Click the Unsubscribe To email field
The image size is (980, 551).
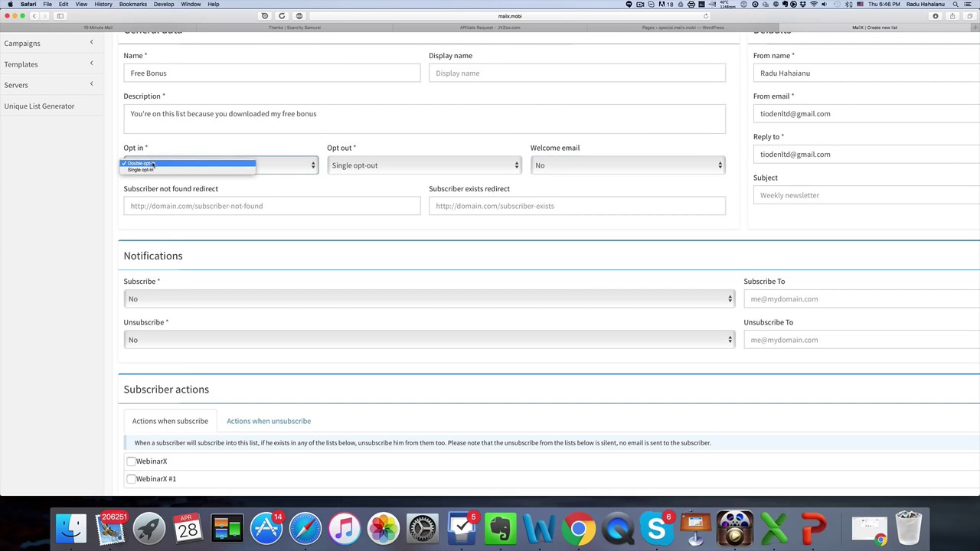click(x=862, y=340)
